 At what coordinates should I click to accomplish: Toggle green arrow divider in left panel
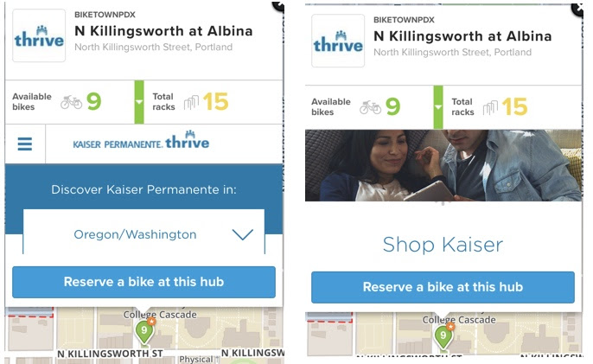pyautogui.click(x=139, y=102)
